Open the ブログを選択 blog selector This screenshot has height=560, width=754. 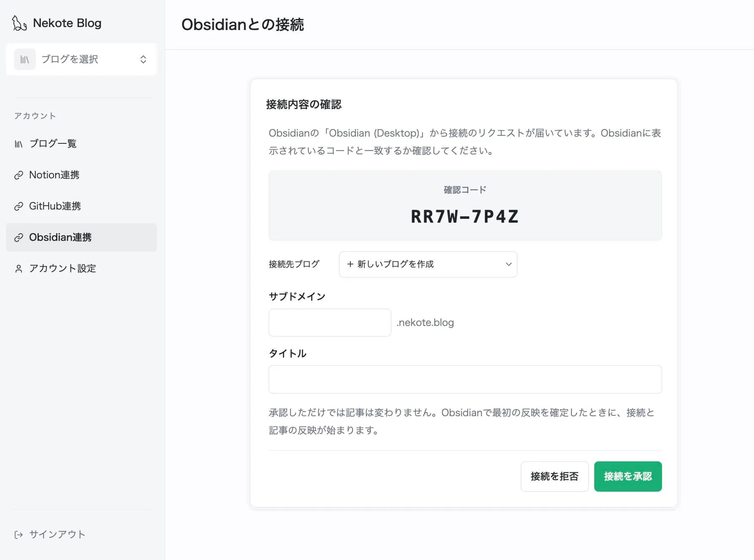click(x=81, y=59)
